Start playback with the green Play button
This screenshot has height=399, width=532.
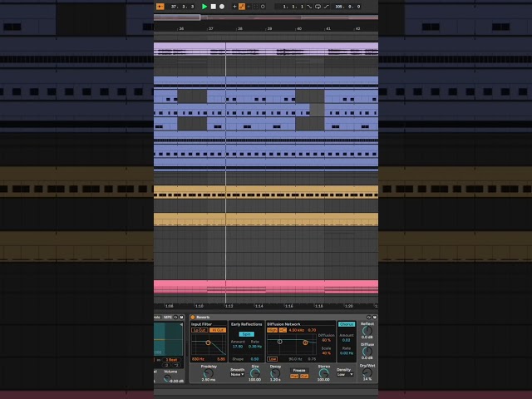tap(204, 7)
